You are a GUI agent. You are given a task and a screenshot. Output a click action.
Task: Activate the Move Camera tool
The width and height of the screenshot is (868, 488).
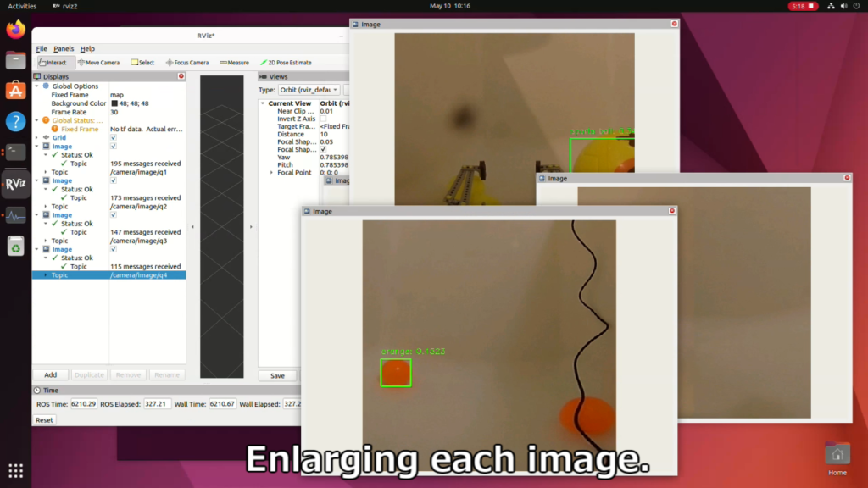pos(99,63)
